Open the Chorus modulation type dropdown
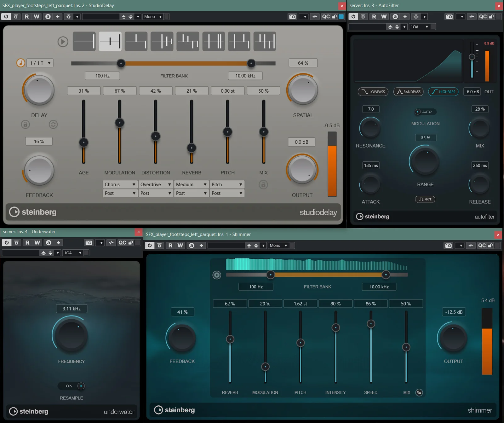Viewport: 504px width, 423px height. click(120, 184)
